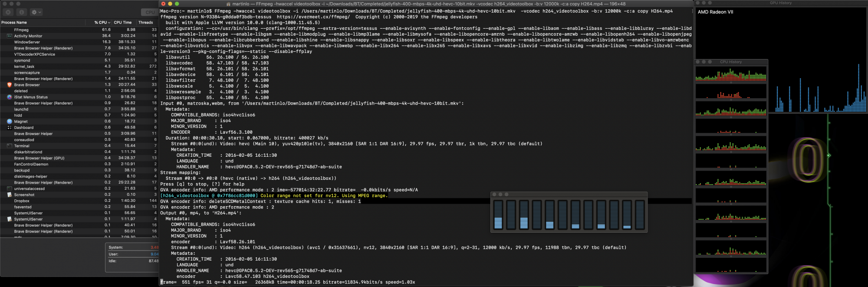
Task: Sort by the CPU Time column header
Action: [123, 22]
